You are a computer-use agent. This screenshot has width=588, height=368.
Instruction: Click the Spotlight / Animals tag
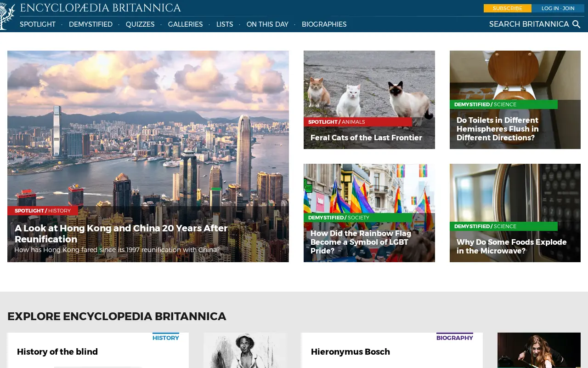tap(358, 122)
